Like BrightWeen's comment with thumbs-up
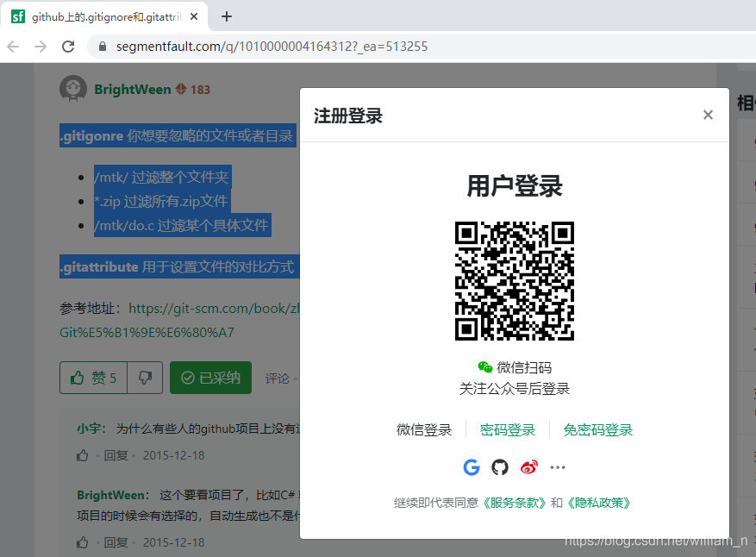756x557 pixels. pyautogui.click(x=83, y=542)
